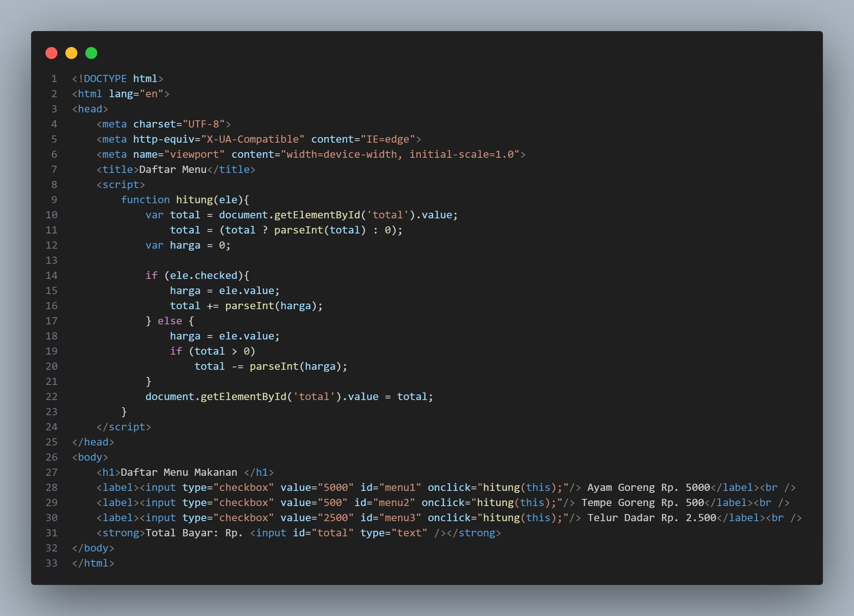Click the yellow minimize window button
This screenshot has width=854, height=616.
71,53
